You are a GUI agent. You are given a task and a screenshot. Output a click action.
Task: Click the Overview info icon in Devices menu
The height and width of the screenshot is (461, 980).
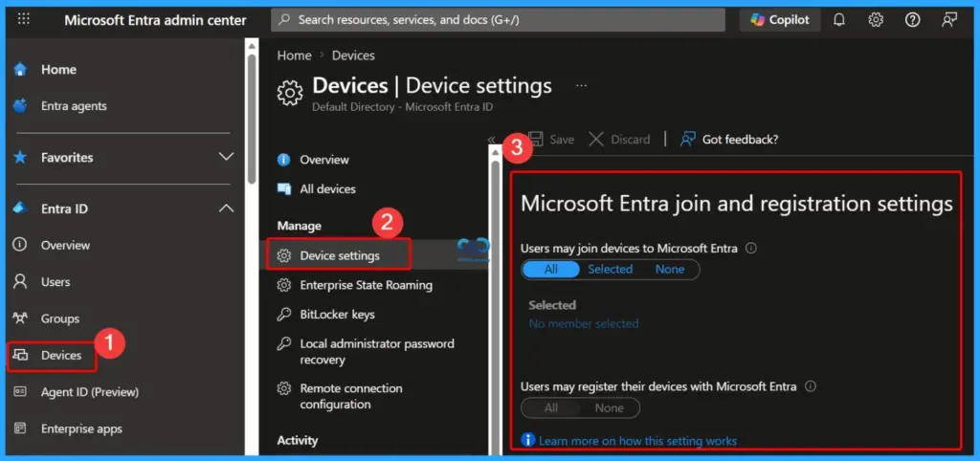[284, 160]
